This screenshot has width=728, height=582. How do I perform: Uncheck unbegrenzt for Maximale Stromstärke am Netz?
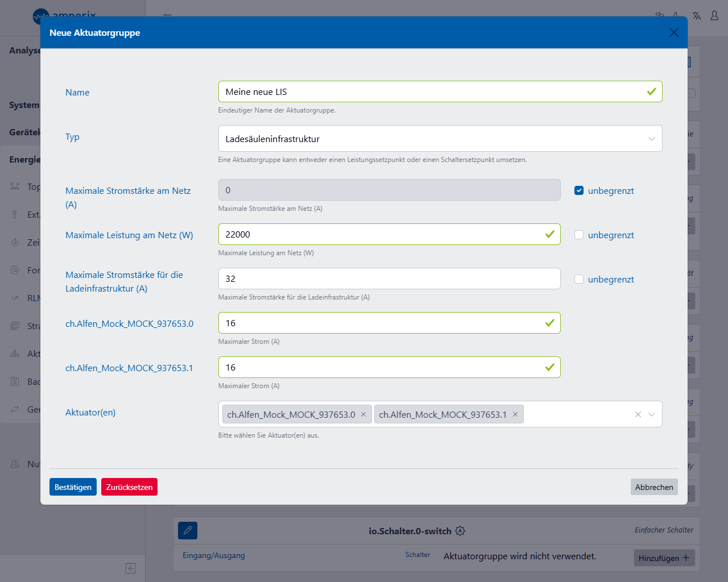pos(579,190)
